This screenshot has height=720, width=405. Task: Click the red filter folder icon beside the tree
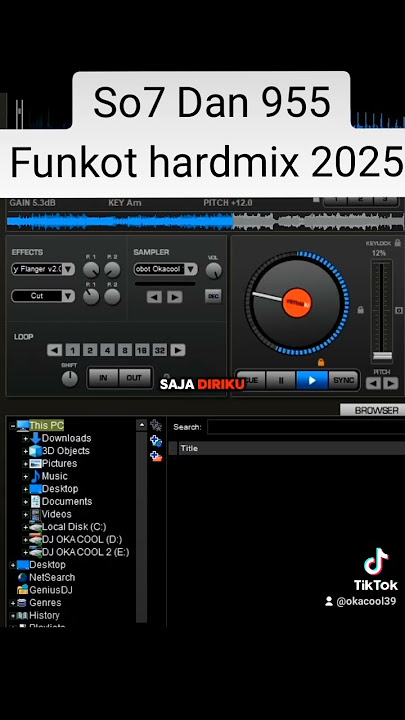pyautogui.click(x=156, y=456)
